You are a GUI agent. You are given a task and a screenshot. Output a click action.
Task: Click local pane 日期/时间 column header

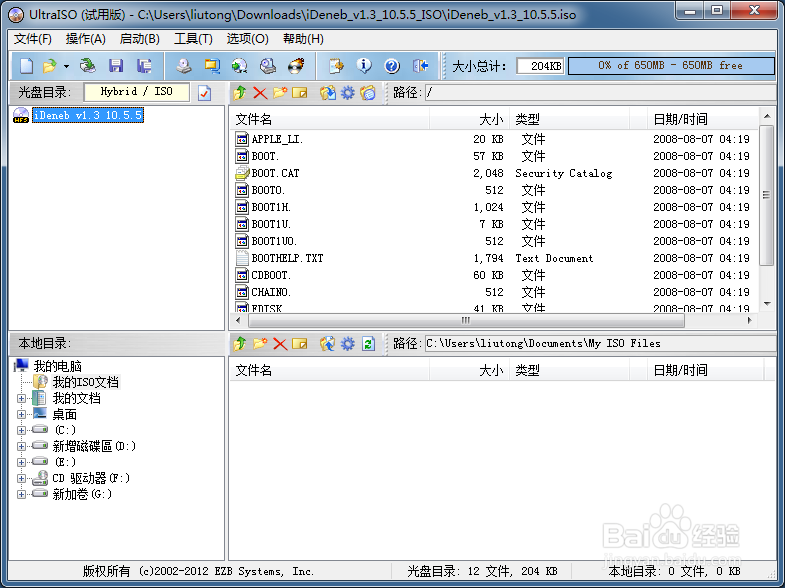(705, 370)
